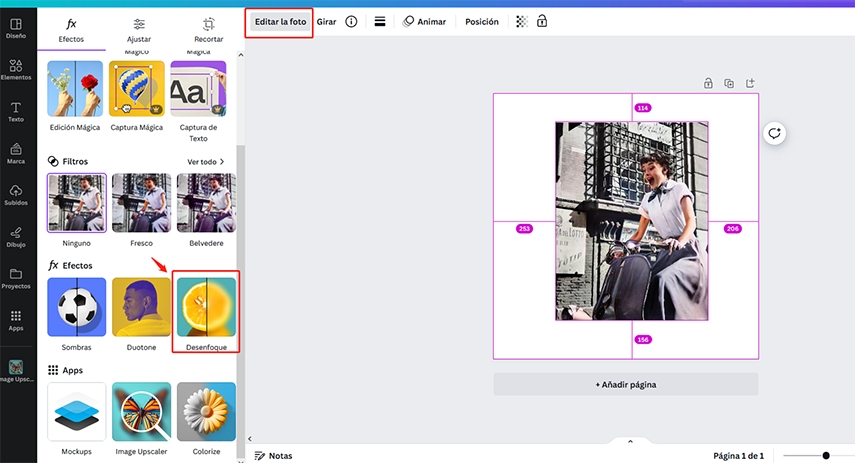Viewport: 855px width, 463px height.
Task: Open the Dibujo drawing panel
Action: pos(16,237)
